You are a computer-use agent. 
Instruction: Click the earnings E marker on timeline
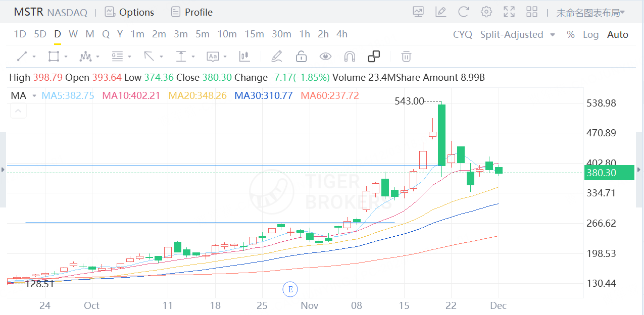pos(290,290)
